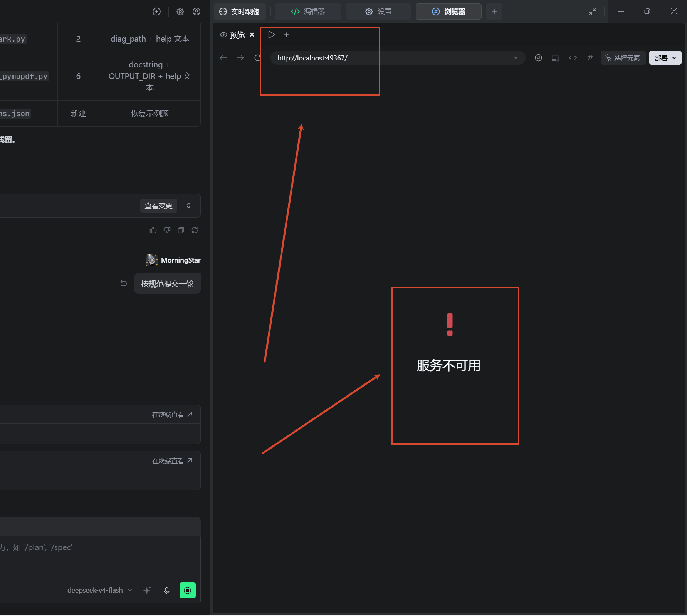Open in external browser compass icon
This screenshot has height=616, width=687.
pyautogui.click(x=538, y=58)
